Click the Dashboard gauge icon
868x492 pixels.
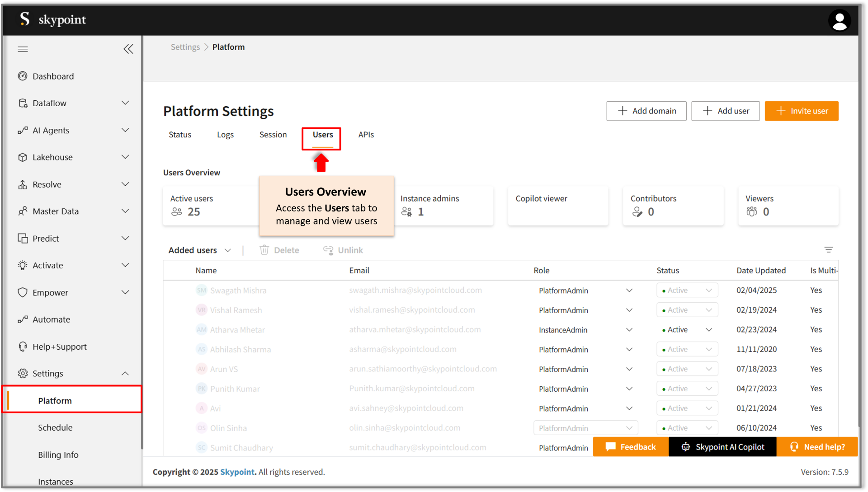click(23, 76)
